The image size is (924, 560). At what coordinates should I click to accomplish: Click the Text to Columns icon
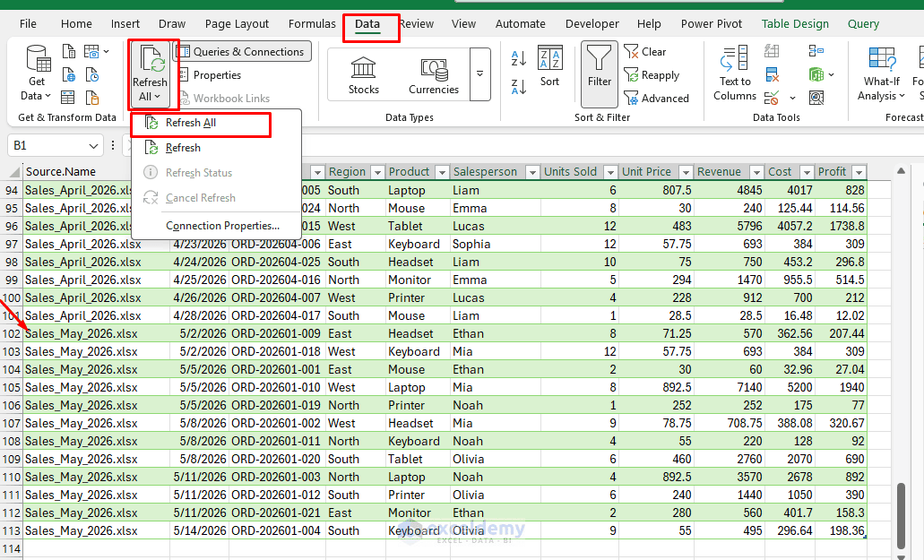pyautogui.click(x=734, y=58)
